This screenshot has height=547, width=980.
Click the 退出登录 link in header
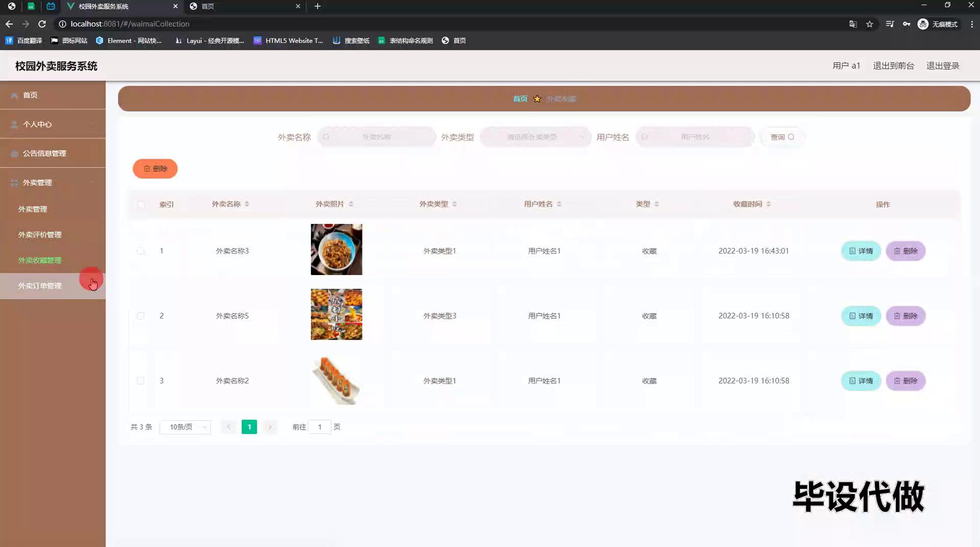click(943, 66)
